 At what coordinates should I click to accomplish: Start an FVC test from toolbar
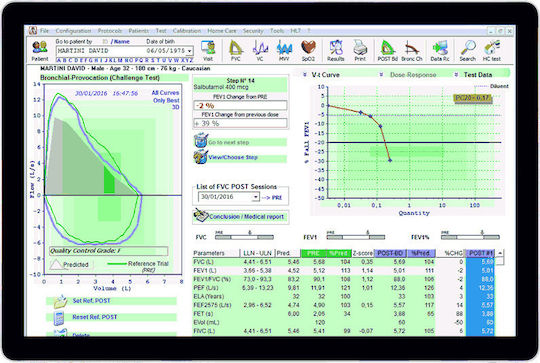[x=236, y=51]
